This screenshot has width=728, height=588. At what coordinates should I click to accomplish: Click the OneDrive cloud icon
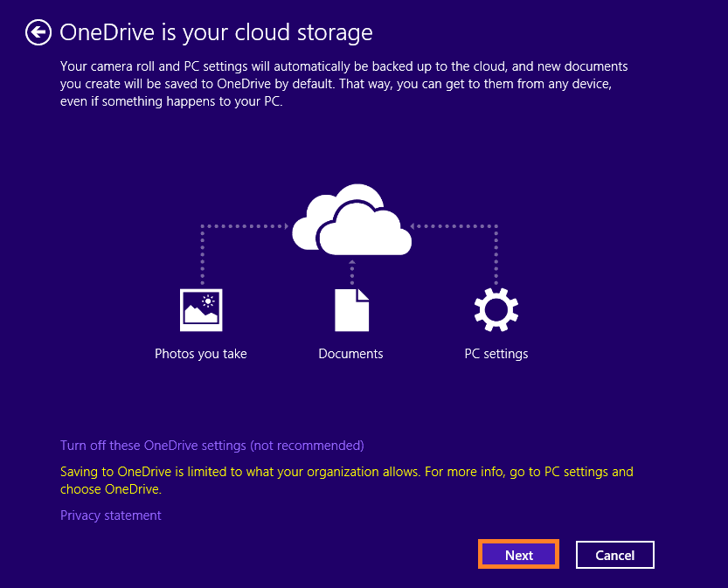[x=351, y=219]
